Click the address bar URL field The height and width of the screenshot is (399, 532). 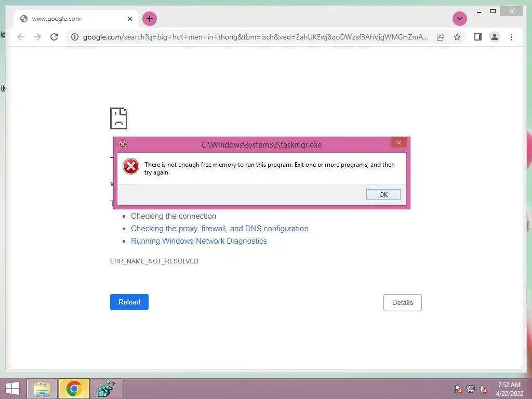pos(255,37)
